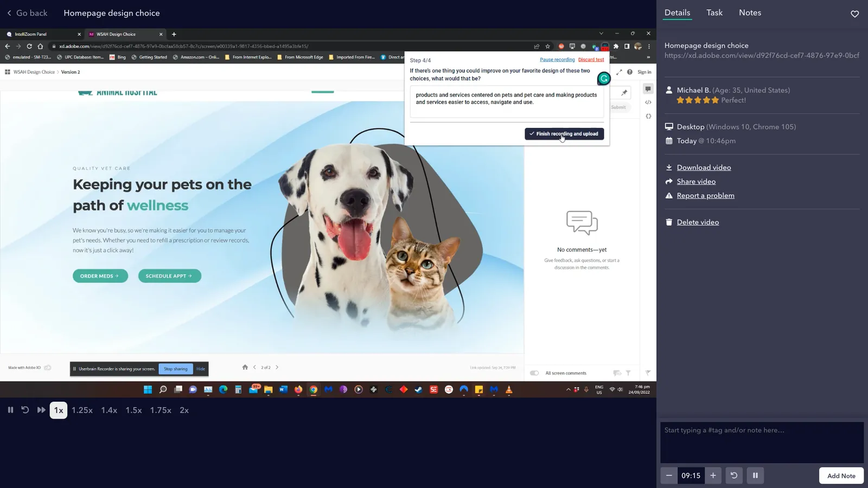Reset the note timestamp icon

pyautogui.click(x=734, y=476)
